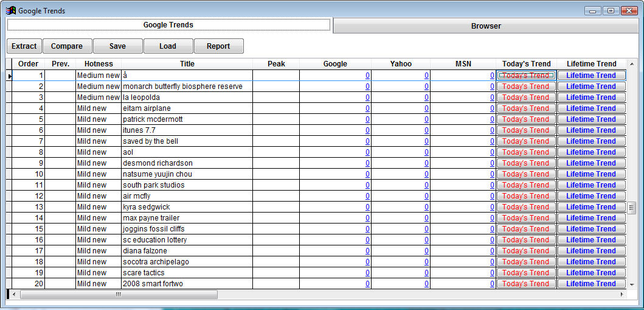Viewport: 644px width, 310px height.
Task: Open Lifetime Trend for la leopolda
Action: [x=592, y=97]
